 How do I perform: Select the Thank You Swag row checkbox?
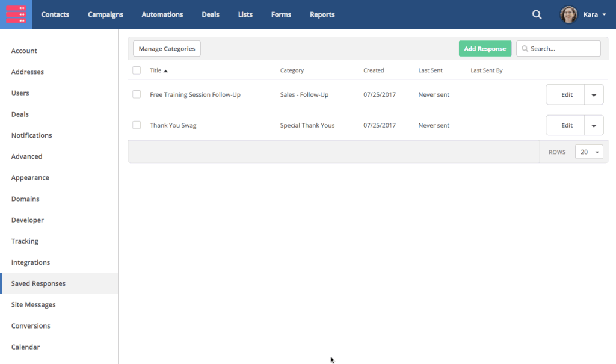(137, 125)
